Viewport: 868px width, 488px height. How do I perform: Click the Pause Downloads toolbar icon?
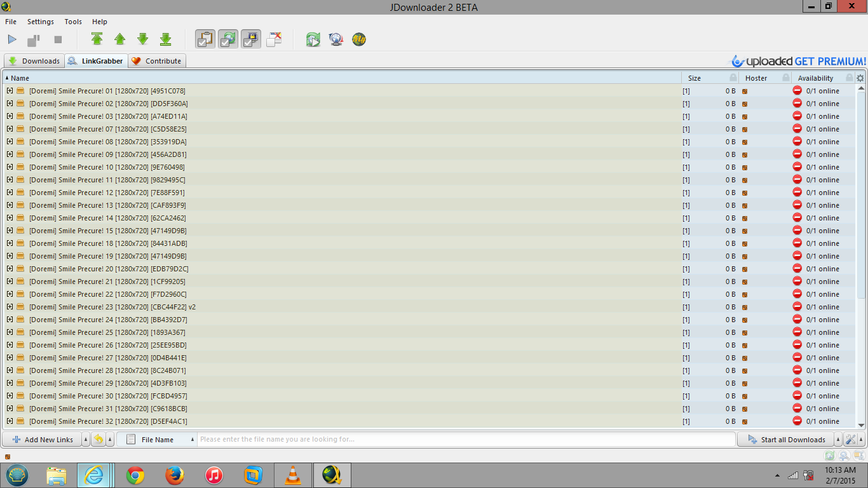pyautogui.click(x=34, y=40)
